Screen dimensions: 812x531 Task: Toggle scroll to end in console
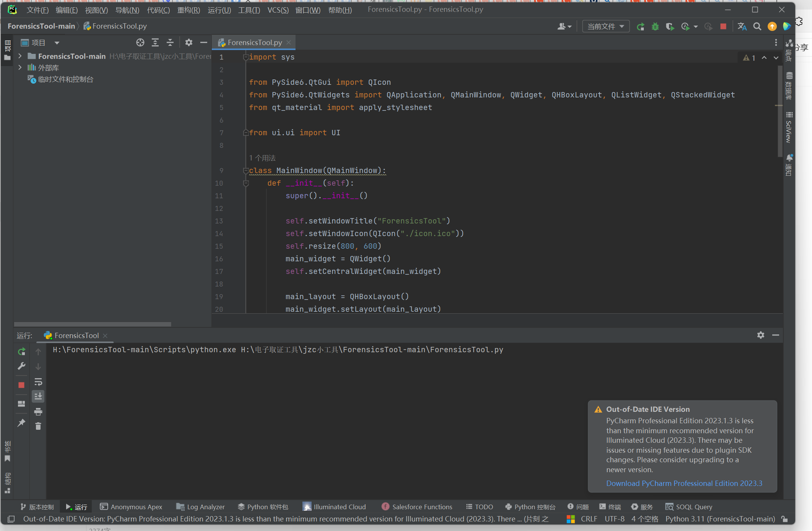pos(38,396)
